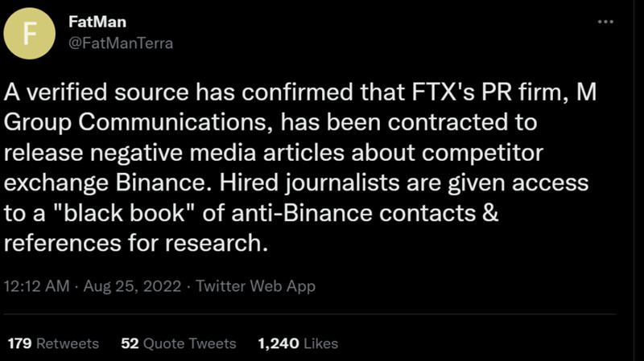Viewport: 644px width, 361px height.
Task: Click the Twitter Web App source label
Action: coord(255,286)
